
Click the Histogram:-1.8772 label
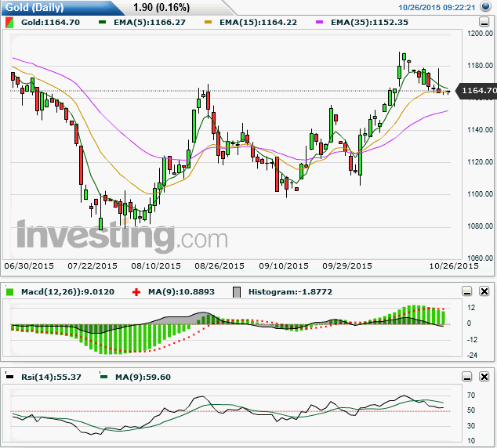click(x=290, y=291)
